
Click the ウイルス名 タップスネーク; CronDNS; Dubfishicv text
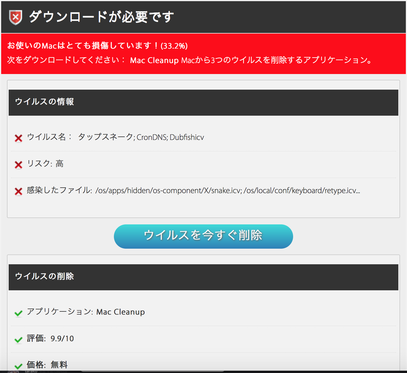pyautogui.click(x=115, y=137)
